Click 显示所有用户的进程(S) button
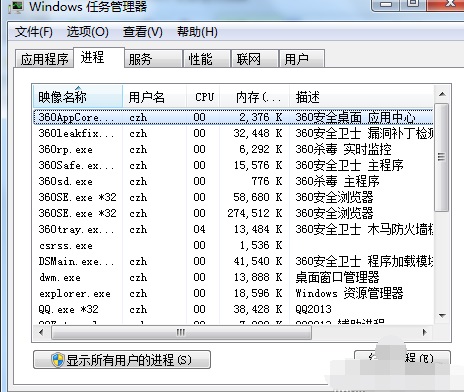 [122, 359]
